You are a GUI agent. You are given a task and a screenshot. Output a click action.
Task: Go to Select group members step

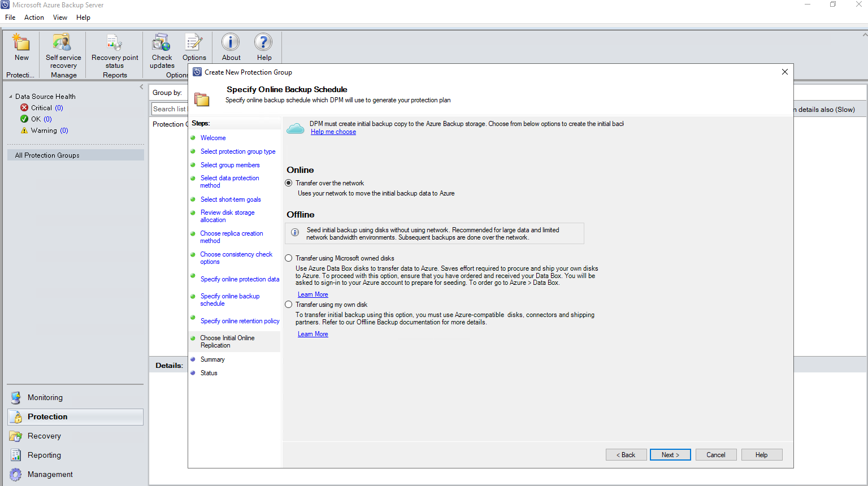point(230,165)
